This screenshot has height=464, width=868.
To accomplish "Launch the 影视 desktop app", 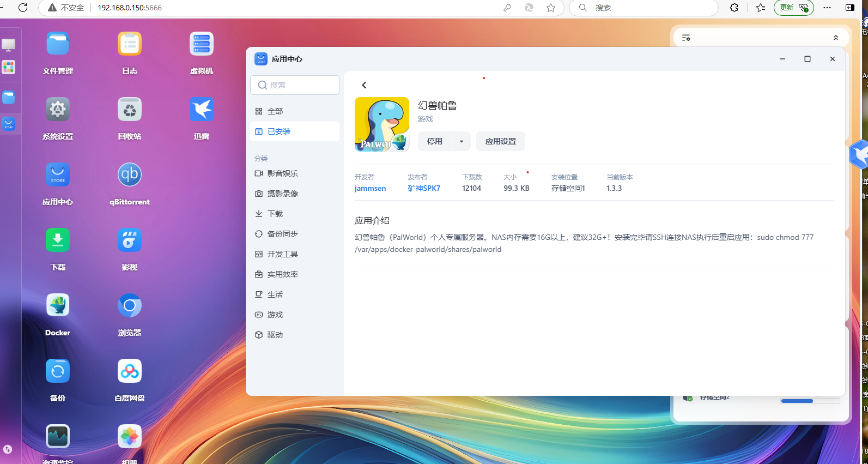I will [130, 240].
